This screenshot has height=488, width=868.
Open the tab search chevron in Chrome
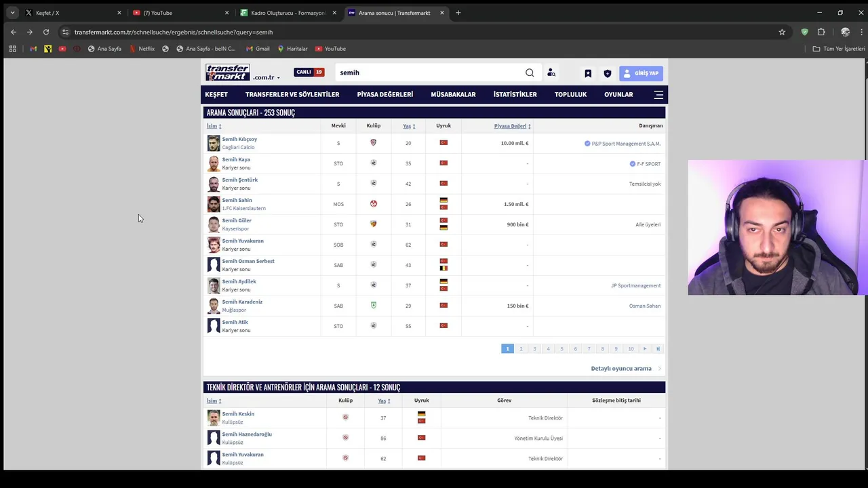[12, 13]
